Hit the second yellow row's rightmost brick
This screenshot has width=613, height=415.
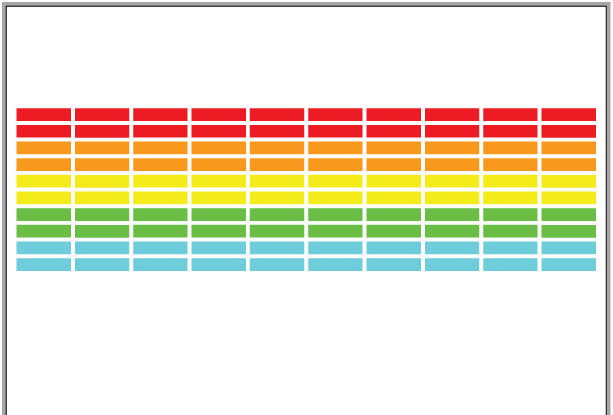click(568, 198)
